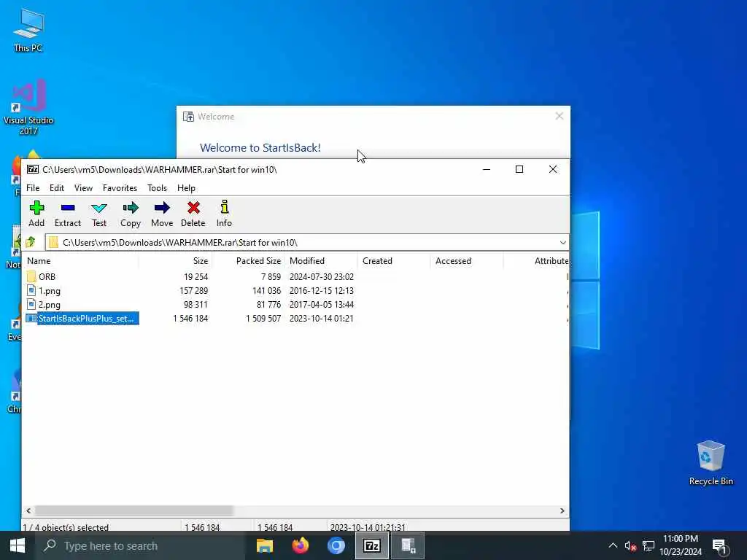Screen dimensions: 747x560
Task: Click size value 19 254
Action: tap(196, 276)
